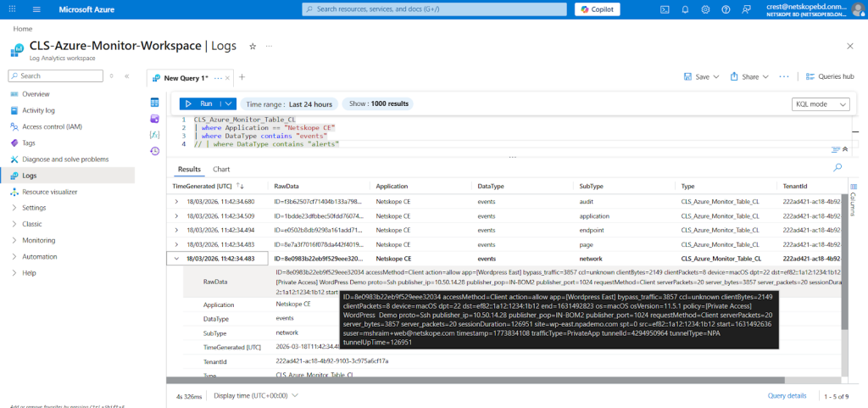Open Run button dropdown arrow
Image resolution: width=868 pixels, height=408 pixels.
click(x=228, y=103)
